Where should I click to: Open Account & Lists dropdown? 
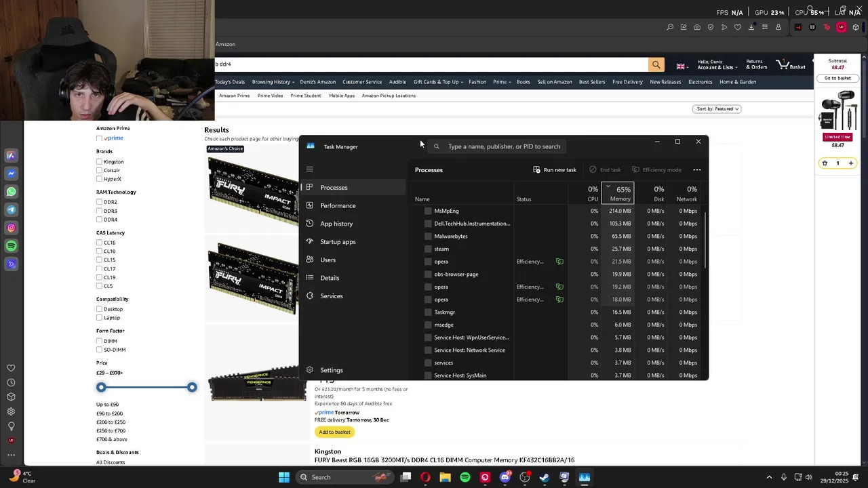pos(716,64)
